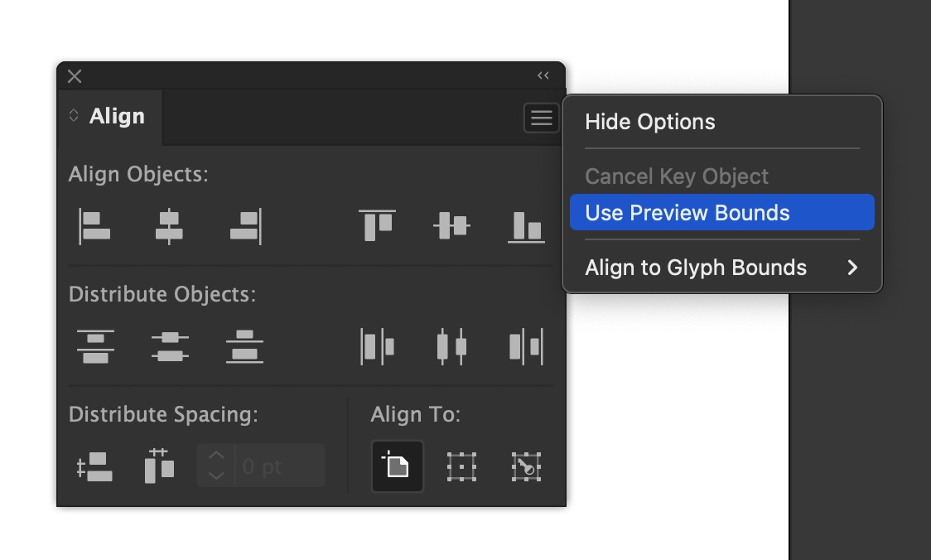The image size is (931, 560).
Task: Click Horizontal Distribute Right icon
Action: 526,345
